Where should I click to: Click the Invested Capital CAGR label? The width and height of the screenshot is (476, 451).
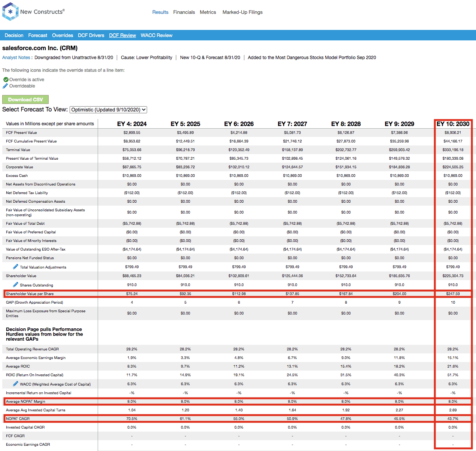(25, 427)
